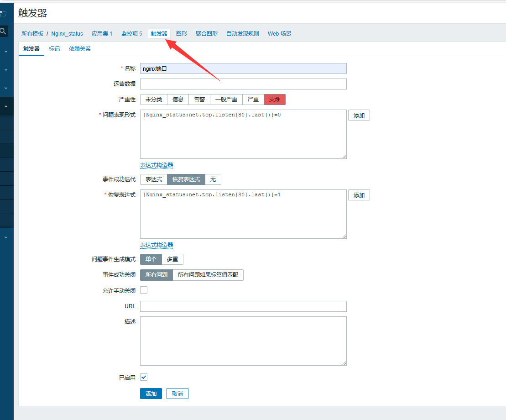Viewport: 506px width, 420px height.
Task: Open the Web 场景 tab
Action: (279, 34)
